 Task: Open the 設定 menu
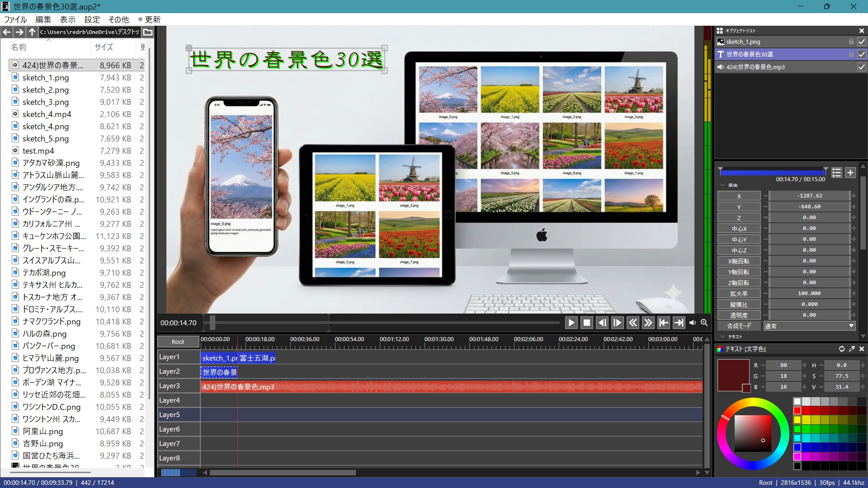(x=92, y=19)
